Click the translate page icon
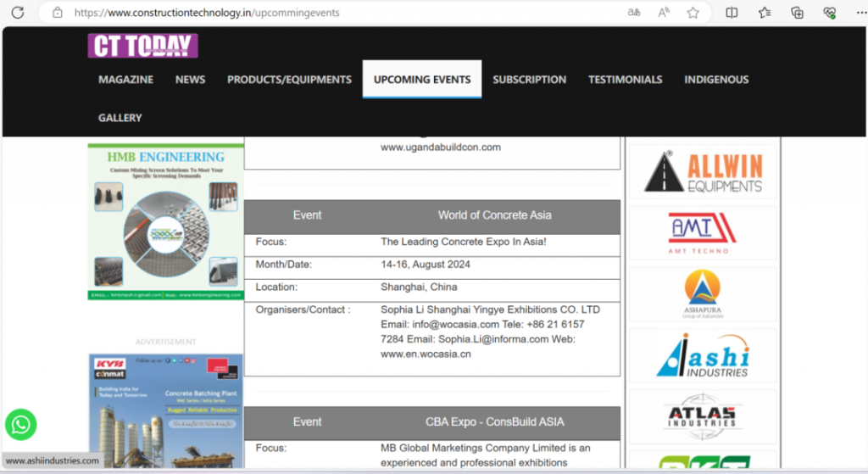This screenshot has width=868, height=474. tap(633, 13)
